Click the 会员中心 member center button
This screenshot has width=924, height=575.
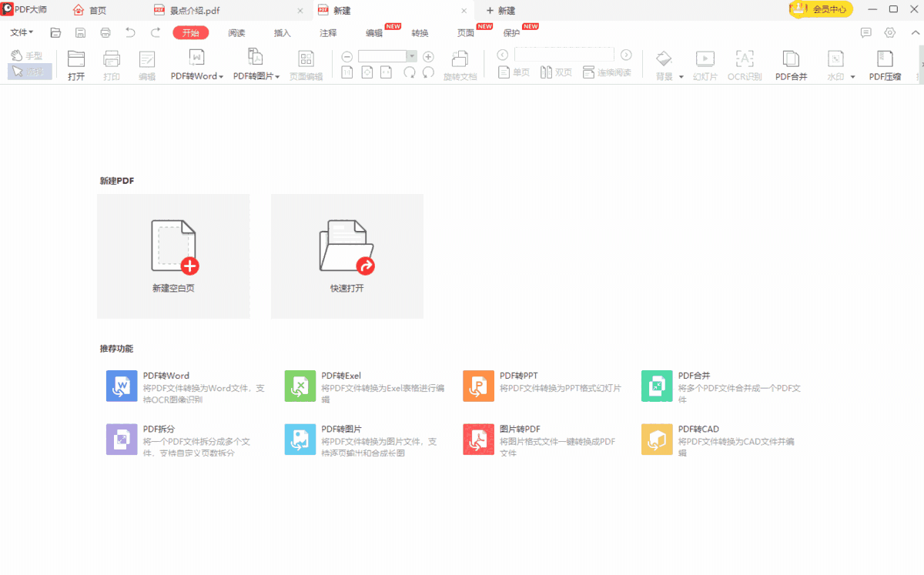pyautogui.click(x=822, y=9)
